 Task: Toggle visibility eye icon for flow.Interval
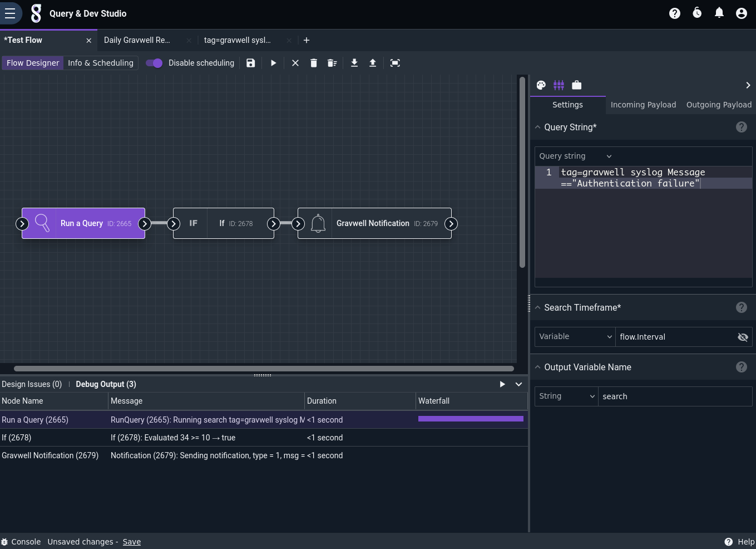[x=743, y=337]
